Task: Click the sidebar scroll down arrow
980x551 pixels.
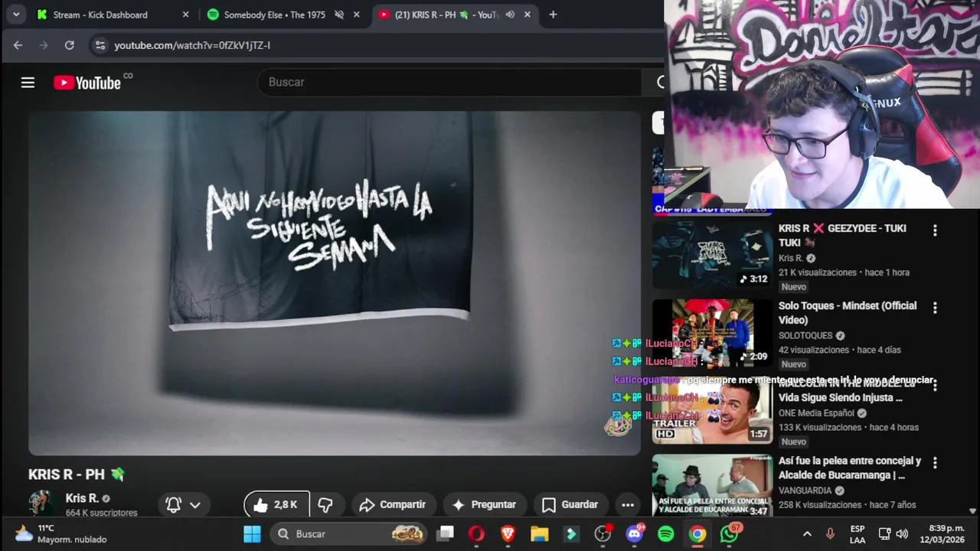Action: pyautogui.click(x=972, y=510)
